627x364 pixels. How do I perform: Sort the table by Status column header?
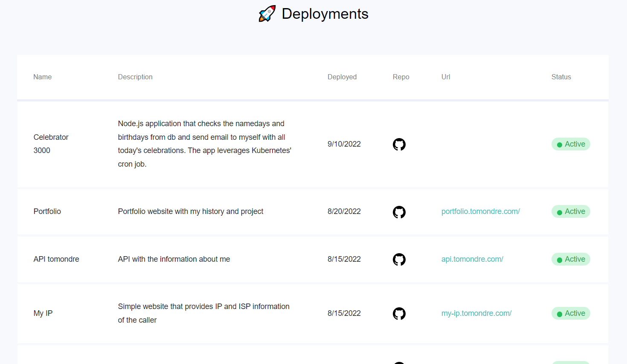(561, 77)
